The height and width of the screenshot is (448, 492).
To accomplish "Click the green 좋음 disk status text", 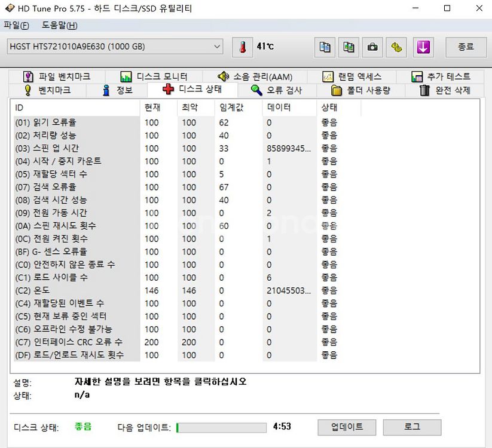I will coord(83,426).
